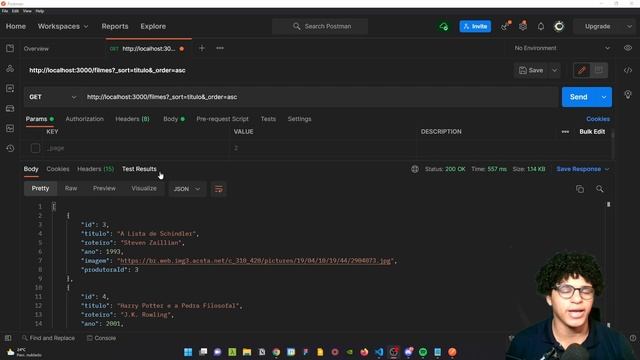Search within the response body
The image size is (640, 360).
[600, 189]
